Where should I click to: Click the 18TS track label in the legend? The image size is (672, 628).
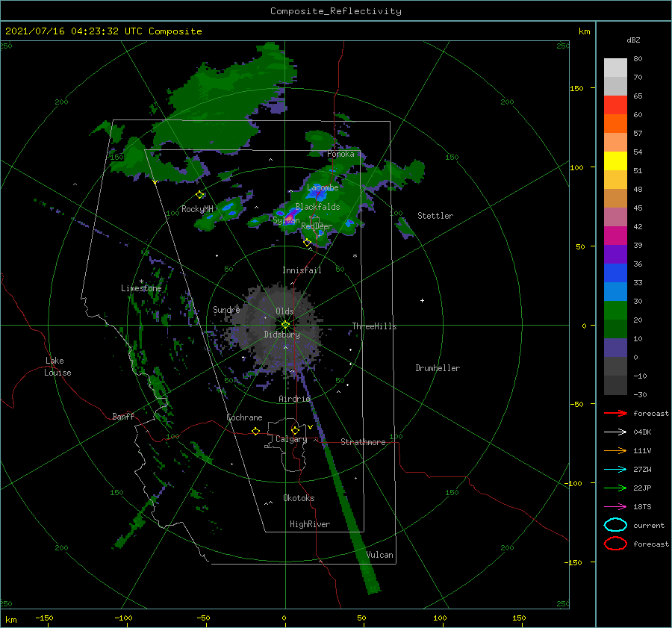click(642, 507)
